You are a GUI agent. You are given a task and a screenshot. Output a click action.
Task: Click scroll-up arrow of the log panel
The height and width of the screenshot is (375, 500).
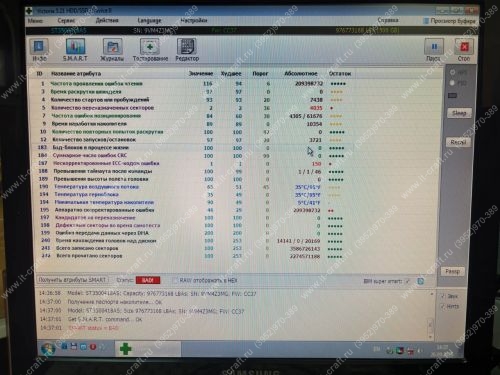[x=432, y=295]
